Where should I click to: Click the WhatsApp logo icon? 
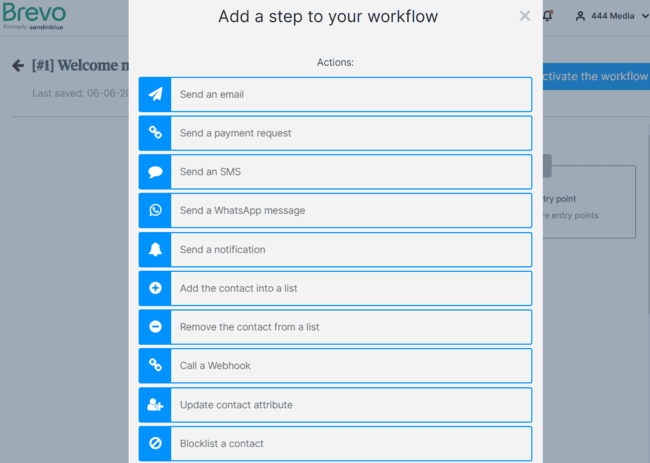point(155,211)
